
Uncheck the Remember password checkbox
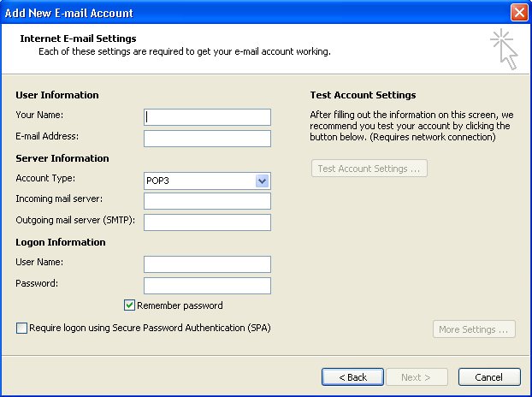tap(129, 305)
